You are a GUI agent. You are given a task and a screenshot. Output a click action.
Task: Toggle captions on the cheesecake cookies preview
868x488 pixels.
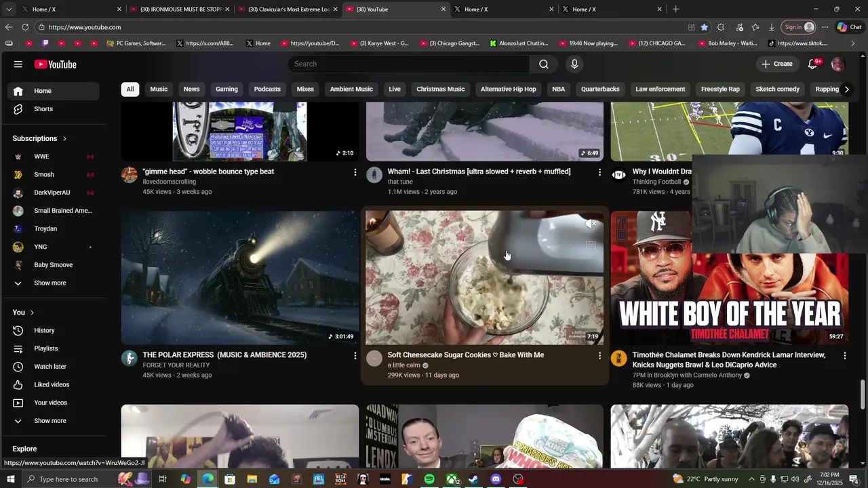point(591,245)
